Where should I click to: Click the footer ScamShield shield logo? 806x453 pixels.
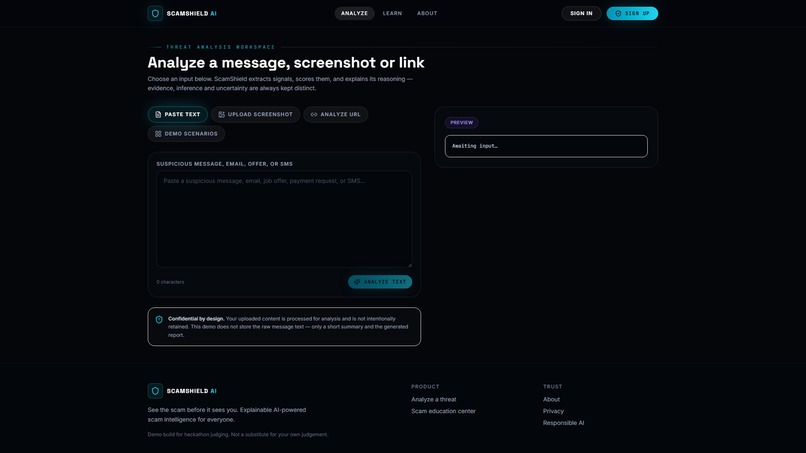[x=155, y=391]
